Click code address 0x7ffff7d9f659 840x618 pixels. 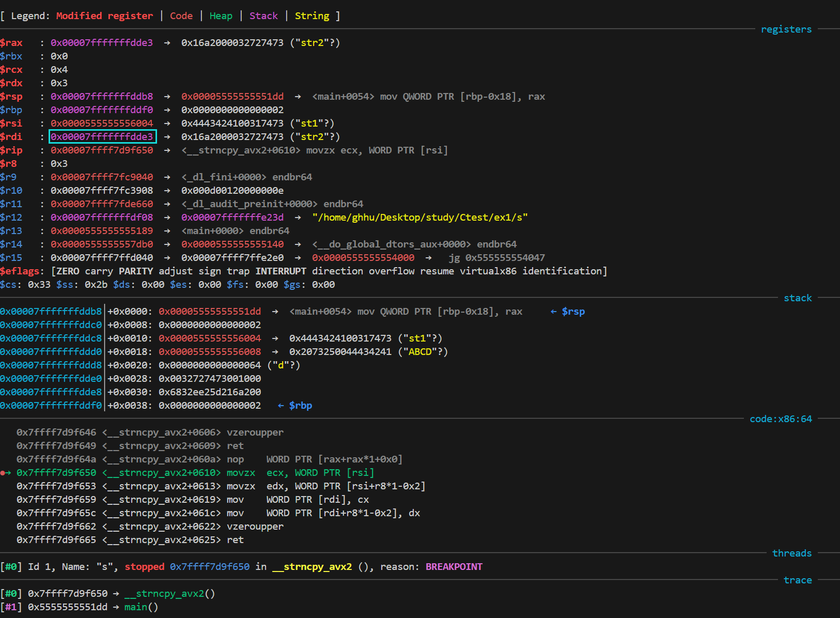(56, 500)
